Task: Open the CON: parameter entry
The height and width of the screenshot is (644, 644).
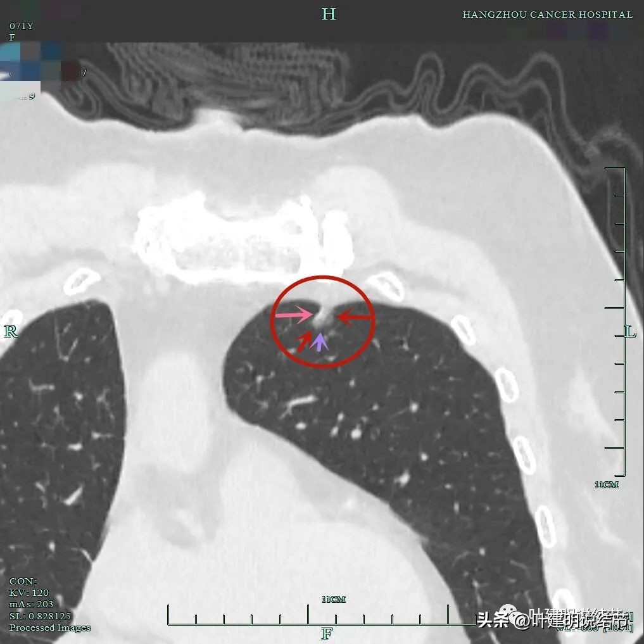Action: click(x=23, y=581)
